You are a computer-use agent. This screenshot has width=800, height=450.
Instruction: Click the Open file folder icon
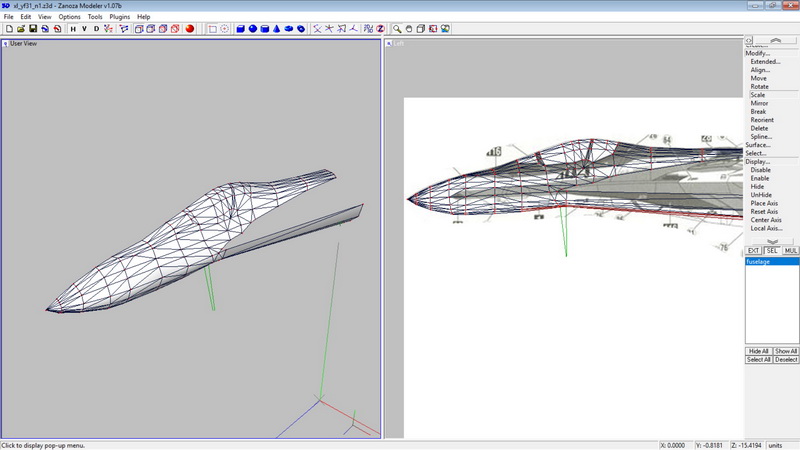point(21,29)
